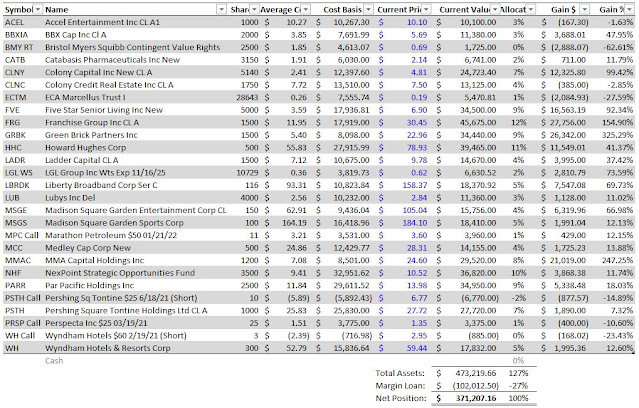Viewport: 639px width, 408px height.
Task: Open the Gain $ column filter dropdown
Action: click(585, 9)
